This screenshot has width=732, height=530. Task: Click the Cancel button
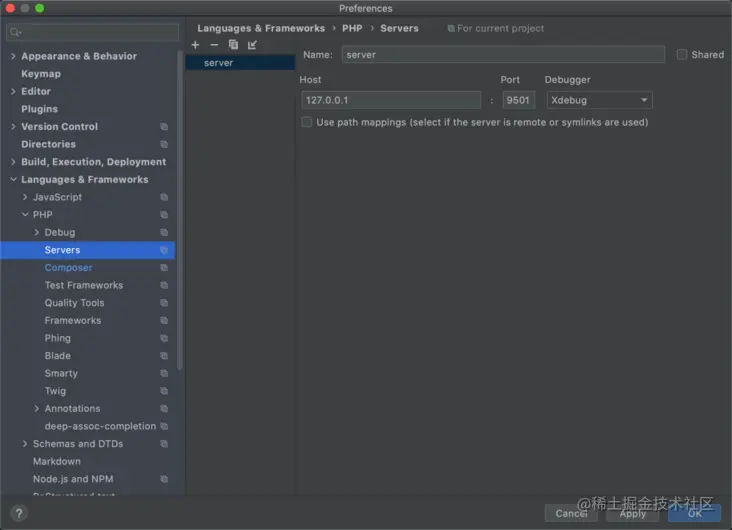coord(570,513)
